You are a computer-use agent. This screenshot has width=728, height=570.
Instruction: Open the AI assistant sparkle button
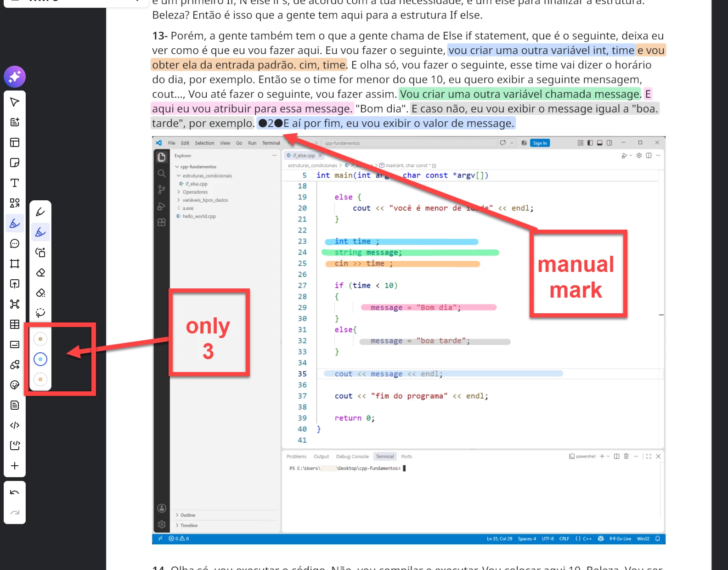15,77
